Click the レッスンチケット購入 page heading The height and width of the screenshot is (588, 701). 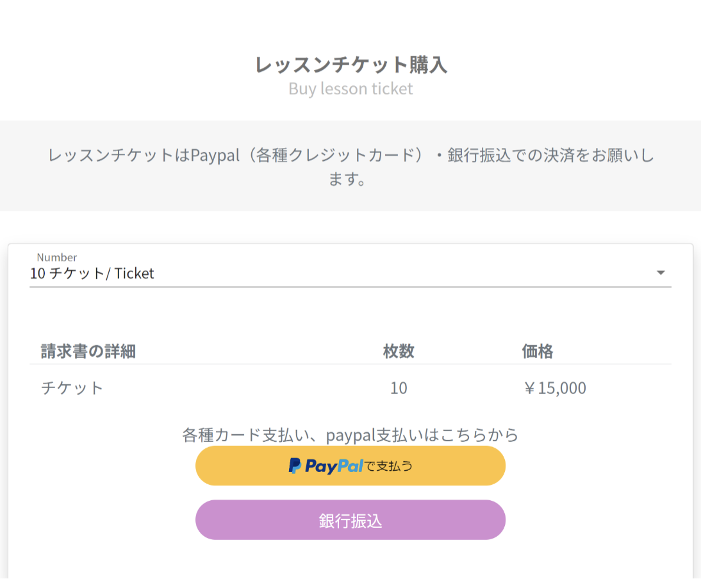click(350, 64)
